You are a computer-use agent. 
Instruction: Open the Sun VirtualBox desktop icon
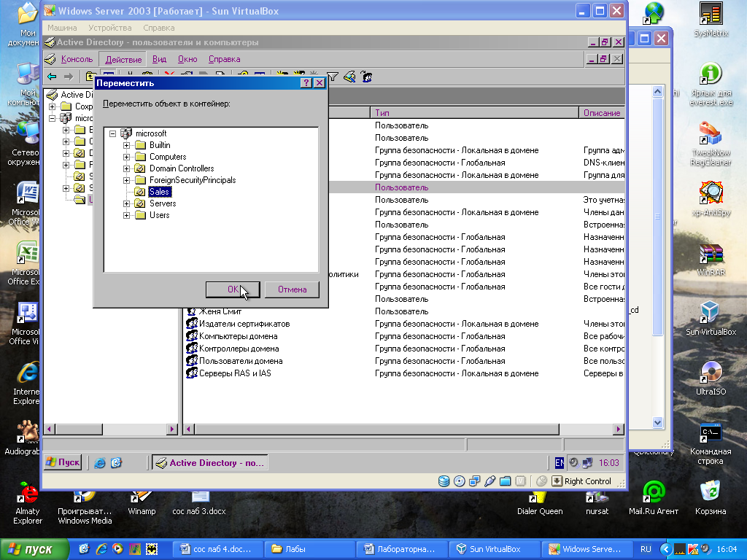click(x=711, y=318)
